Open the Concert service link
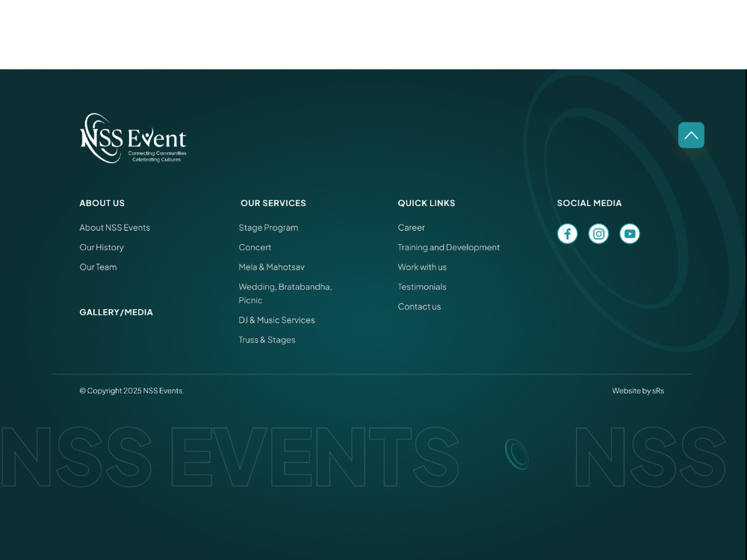This screenshot has width=747, height=560. coord(255,248)
